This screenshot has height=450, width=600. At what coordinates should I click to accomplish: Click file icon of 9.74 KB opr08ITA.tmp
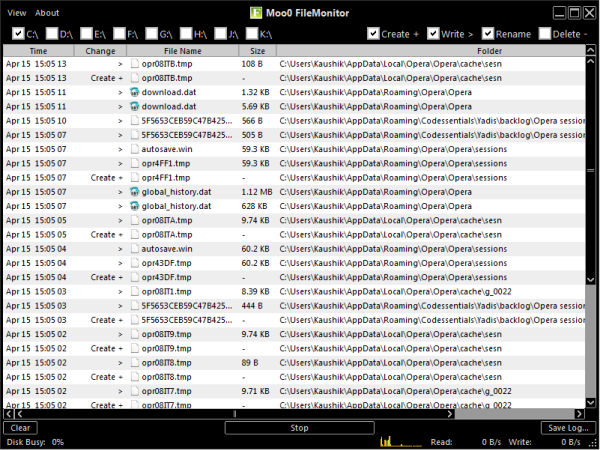coord(134,220)
